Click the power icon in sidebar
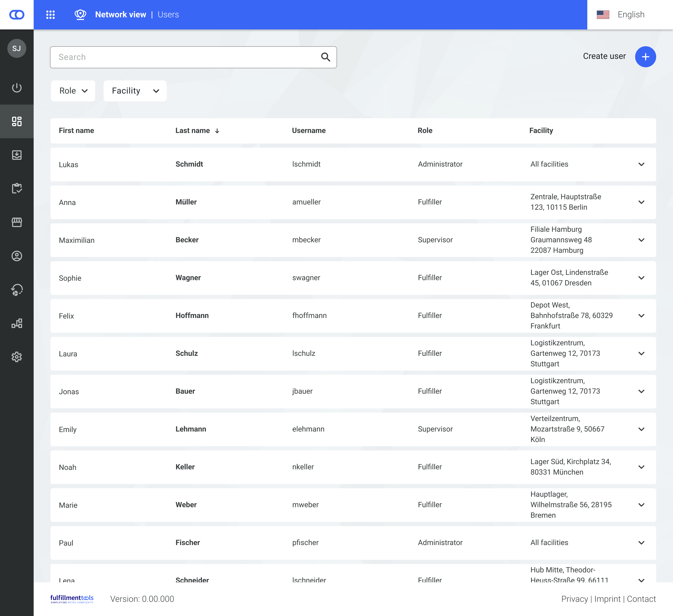The height and width of the screenshot is (616, 673). tap(17, 88)
